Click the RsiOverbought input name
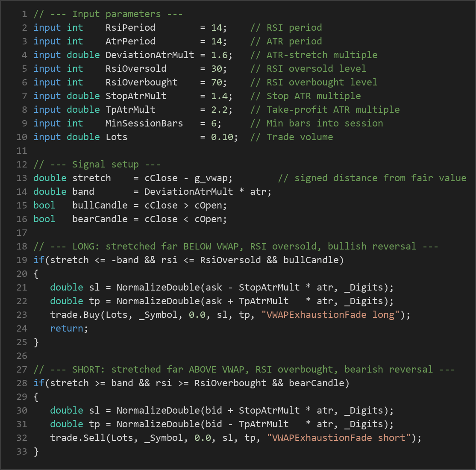This screenshot has height=470, width=476. coord(141,82)
